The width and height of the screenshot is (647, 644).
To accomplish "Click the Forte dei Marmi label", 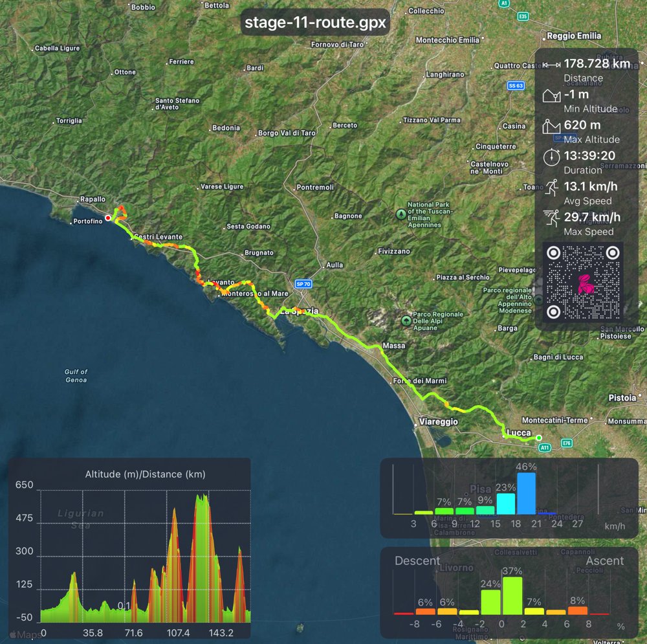I will click(x=420, y=381).
